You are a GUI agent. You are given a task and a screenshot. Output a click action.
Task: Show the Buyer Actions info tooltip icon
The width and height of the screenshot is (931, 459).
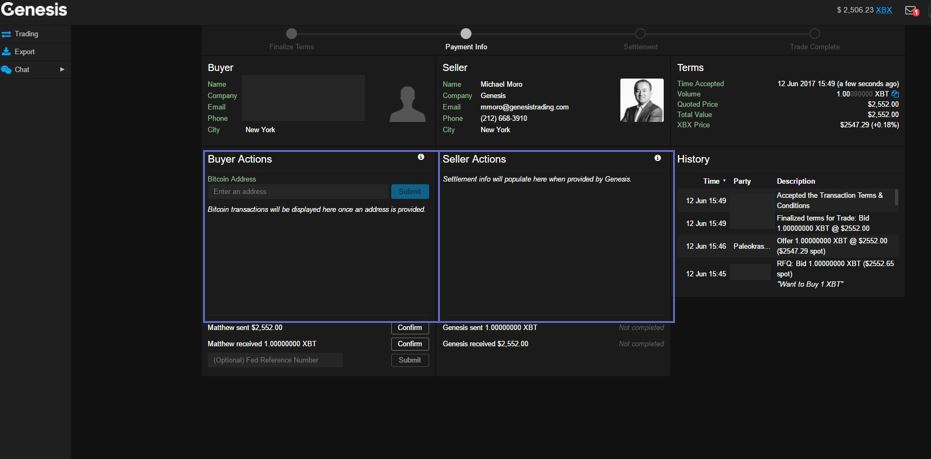pos(421,157)
